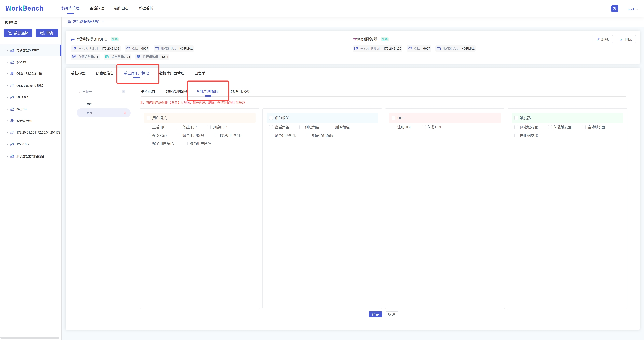Switch to the 监控管理 menu
Screen dimensions: 644x340
[x=97, y=8]
